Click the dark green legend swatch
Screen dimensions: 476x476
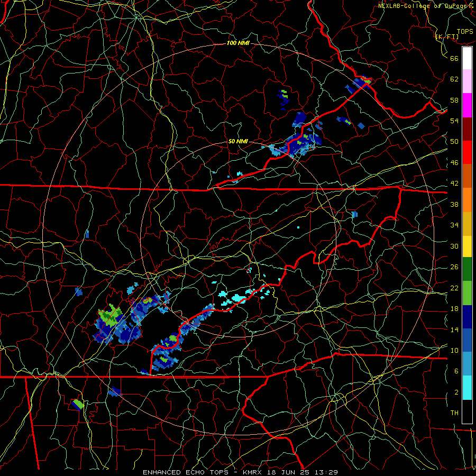[467, 269]
